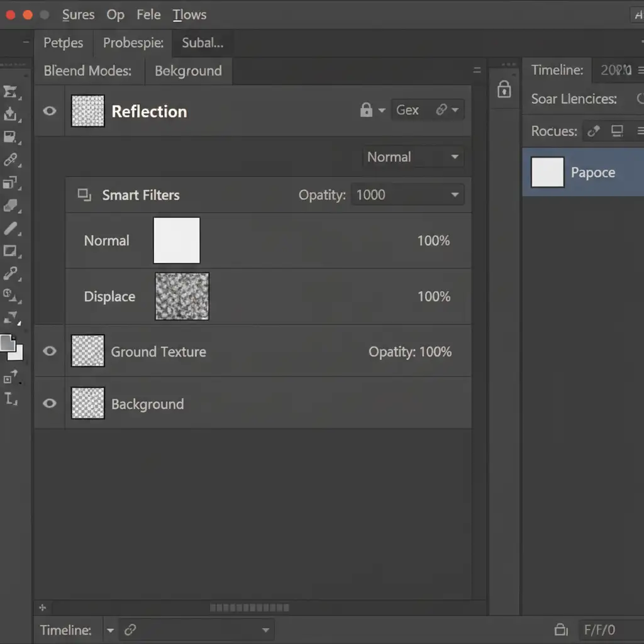Click the lock icon next to the F/F/0 field

click(x=560, y=630)
